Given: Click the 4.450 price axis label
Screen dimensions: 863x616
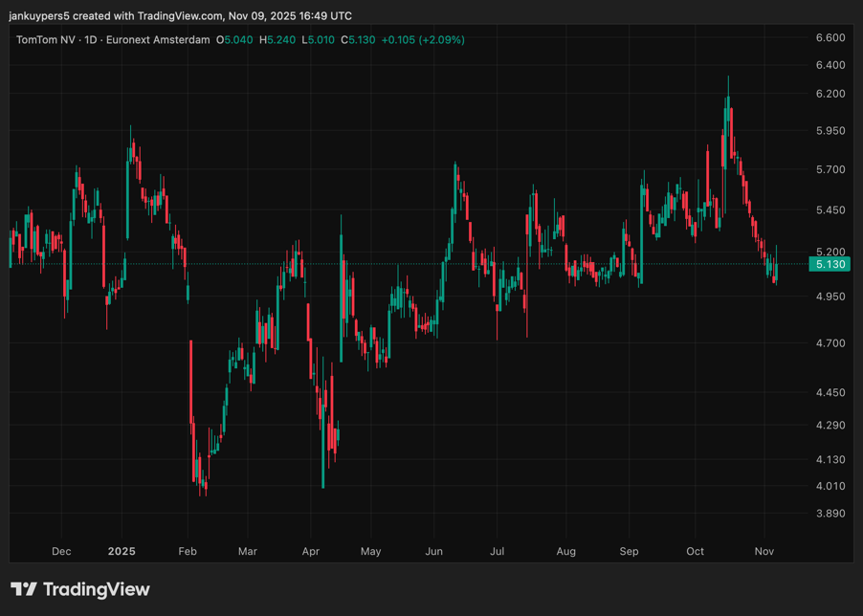Looking at the screenshot, I should pyautogui.click(x=830, y=393).
